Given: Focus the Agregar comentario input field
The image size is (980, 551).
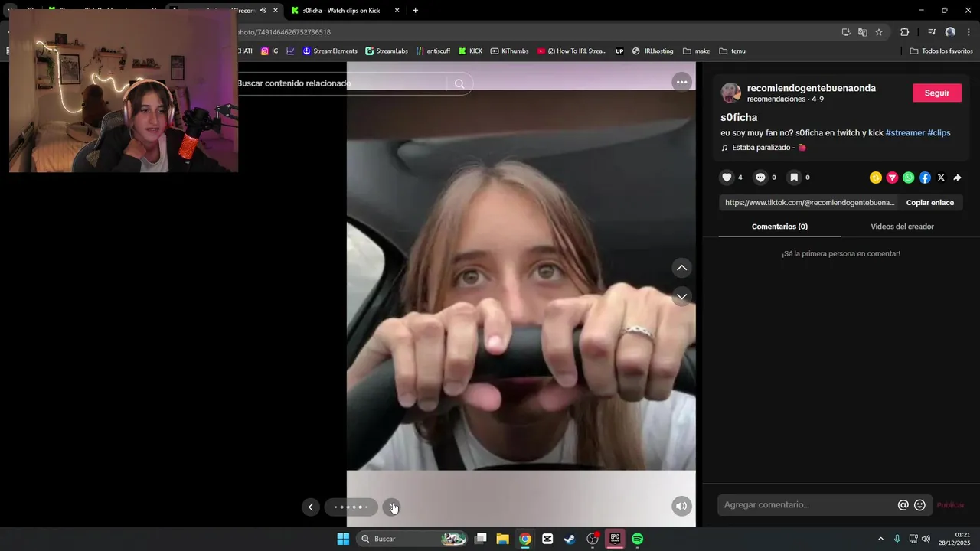Looking at the screenshot, I should pos(808,505).
